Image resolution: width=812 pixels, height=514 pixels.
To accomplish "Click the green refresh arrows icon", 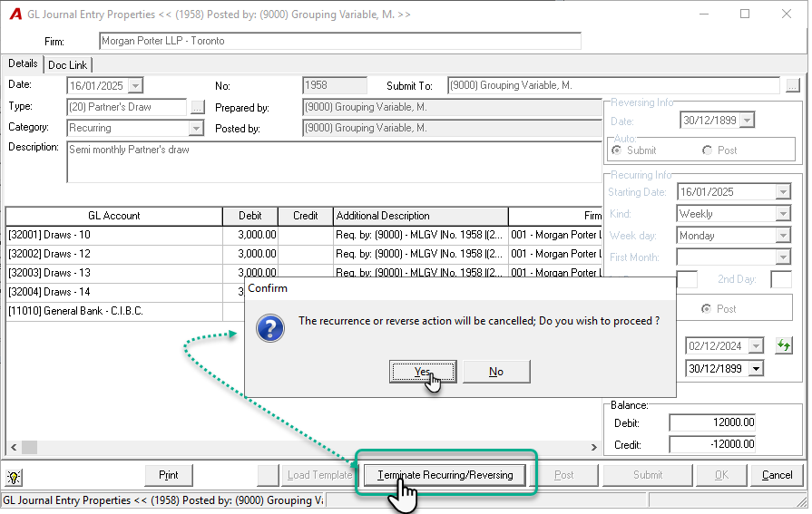I will (x=784, y=345).
